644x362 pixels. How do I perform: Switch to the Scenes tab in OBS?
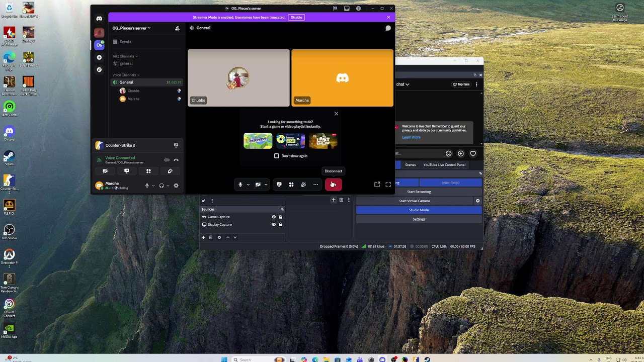[x=411, y=165]
